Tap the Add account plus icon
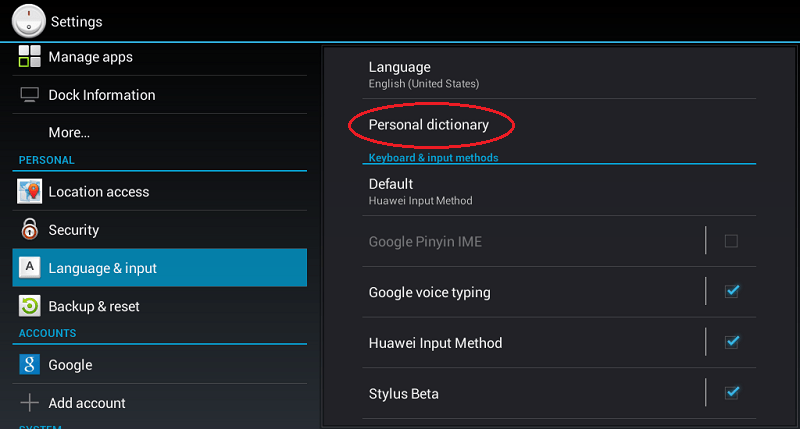 30,402
